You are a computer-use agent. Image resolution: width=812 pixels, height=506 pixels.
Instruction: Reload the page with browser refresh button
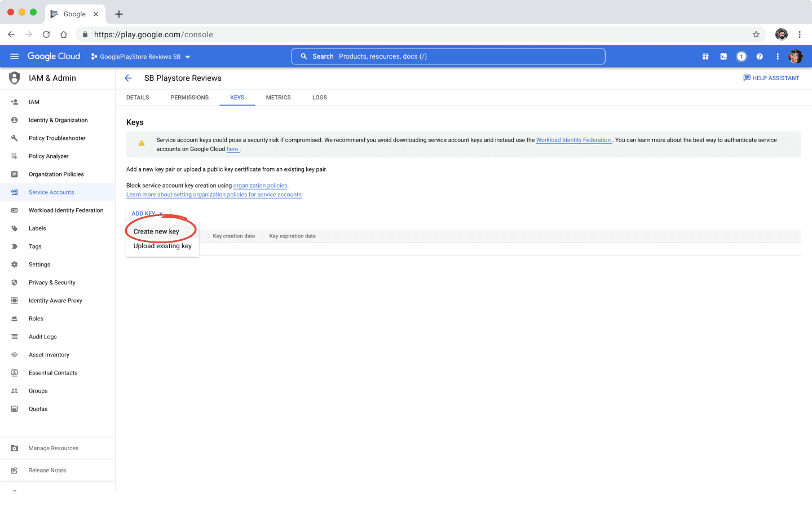click(46, 34)
